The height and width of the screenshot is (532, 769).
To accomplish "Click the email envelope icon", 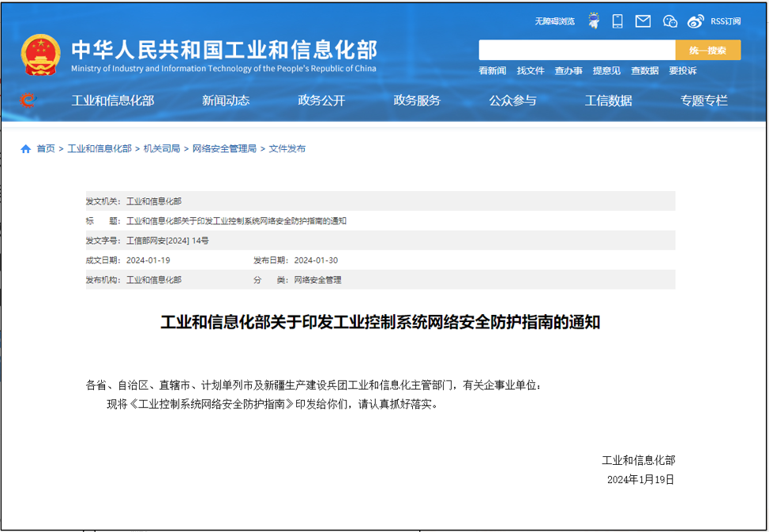I will 643,21.
